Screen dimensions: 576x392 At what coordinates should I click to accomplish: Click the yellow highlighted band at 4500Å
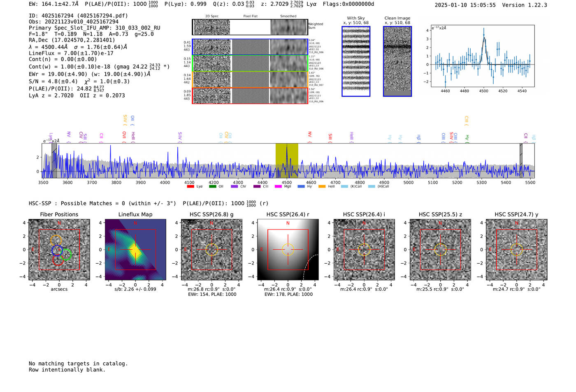coord(287,160)
